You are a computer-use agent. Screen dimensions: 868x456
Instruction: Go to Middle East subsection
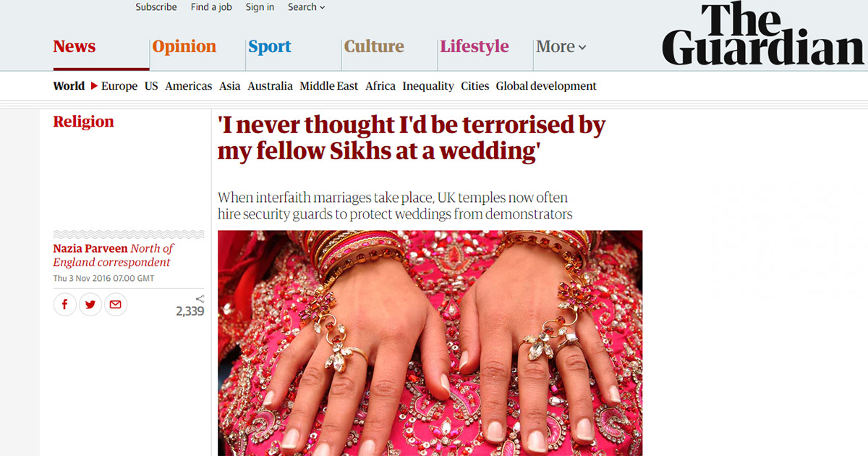[329, 86]
